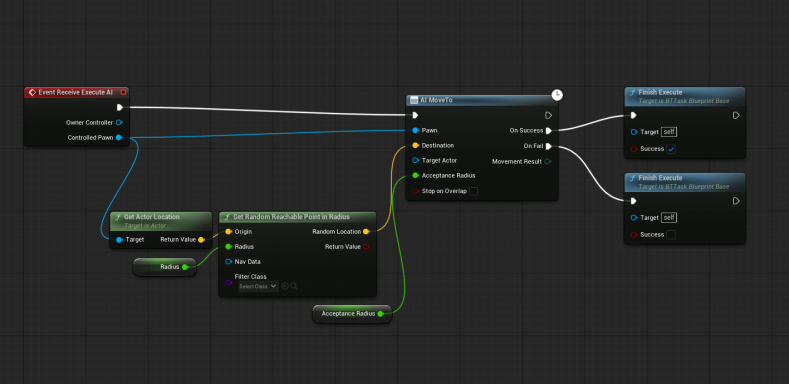Click upper Finish Execute Success pin
Screen dimensions: 789x384
[x=634, y=149]
